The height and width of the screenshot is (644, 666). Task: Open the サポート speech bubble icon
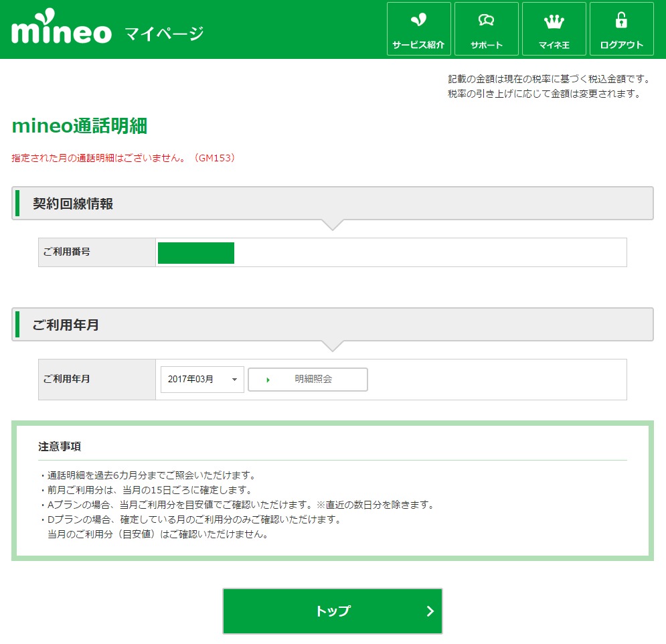tap(486, 21)
